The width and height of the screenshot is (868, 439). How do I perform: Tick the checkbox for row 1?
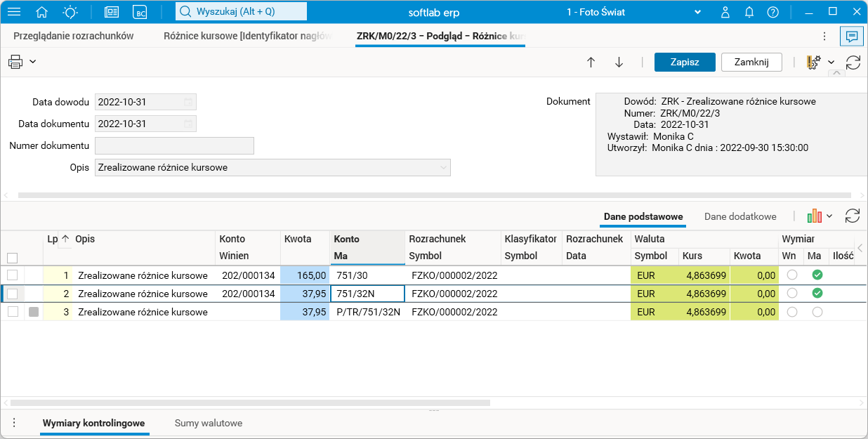coord(12,275)
